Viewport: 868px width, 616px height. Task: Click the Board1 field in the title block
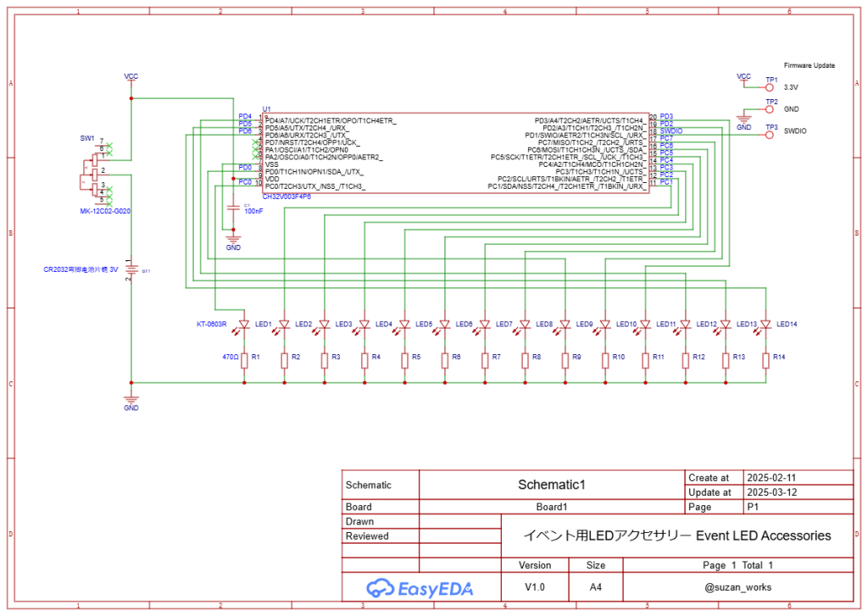point(551,507)
